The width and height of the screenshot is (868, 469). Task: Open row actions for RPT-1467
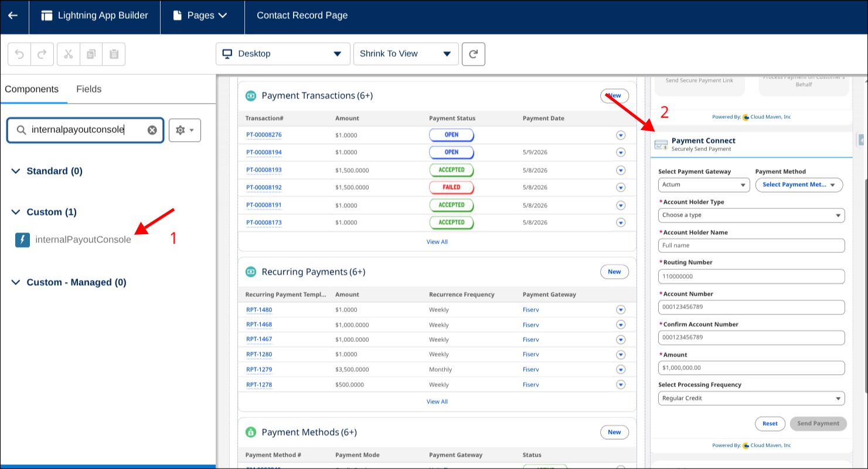621,340
